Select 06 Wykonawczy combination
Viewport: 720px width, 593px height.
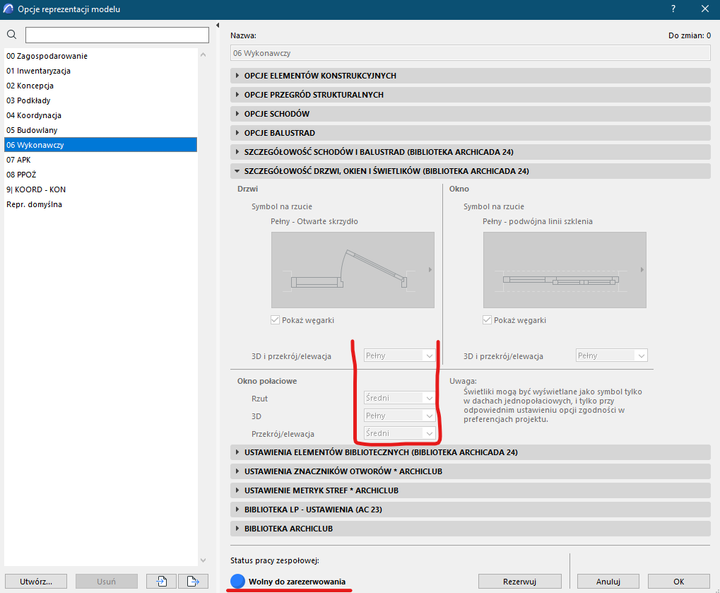(101, 145)
